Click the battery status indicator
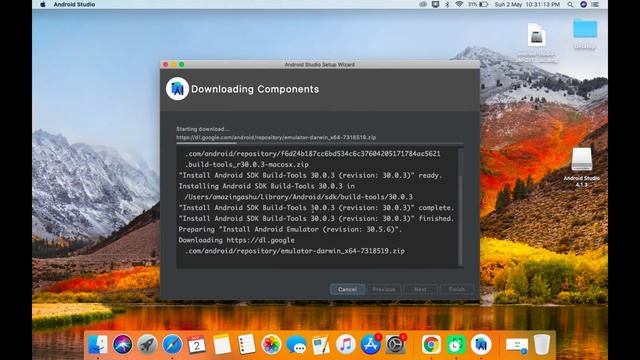This screenshot has width=640, height=360. 478,4
